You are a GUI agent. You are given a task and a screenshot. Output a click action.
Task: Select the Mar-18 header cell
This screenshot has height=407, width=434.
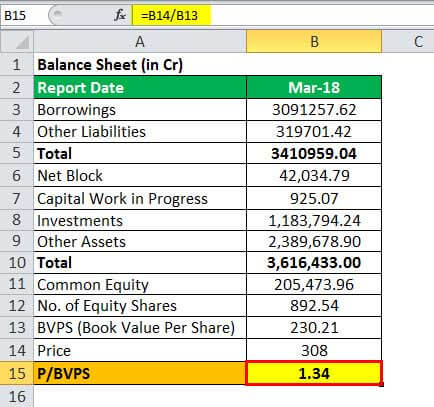(x=314, y=88)
